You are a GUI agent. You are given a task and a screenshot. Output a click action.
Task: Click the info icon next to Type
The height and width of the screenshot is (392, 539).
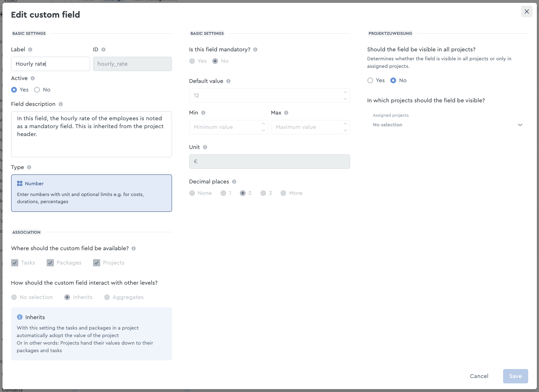click(x=29, y=167)
